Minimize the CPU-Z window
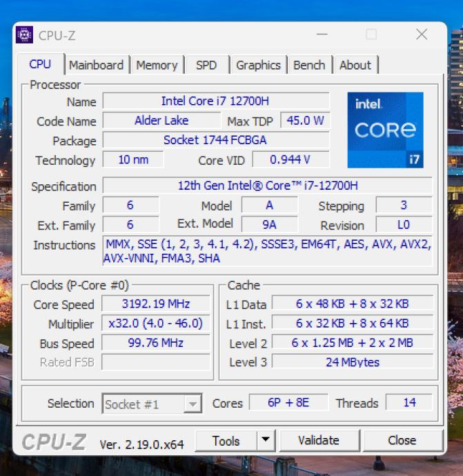This screenshot has height=476, width=463. [x=322, y=34]
